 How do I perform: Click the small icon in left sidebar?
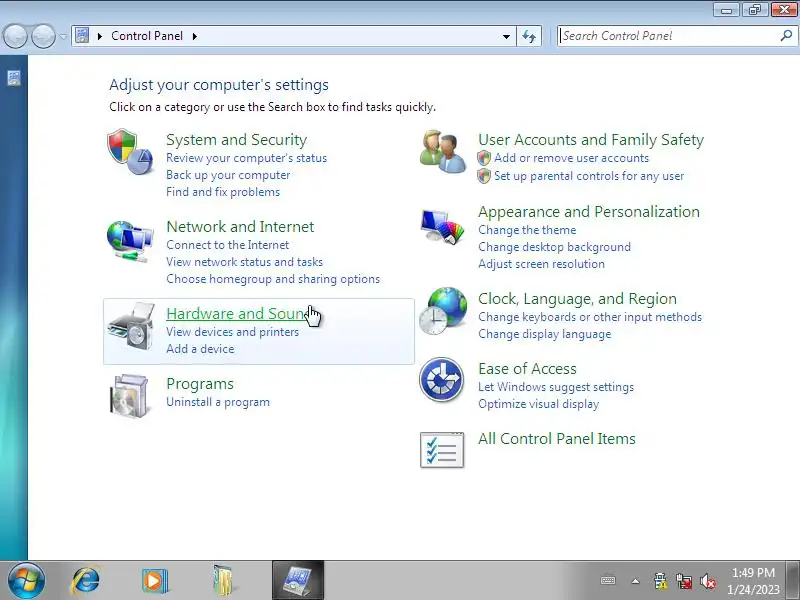click(x=14, y=78)
